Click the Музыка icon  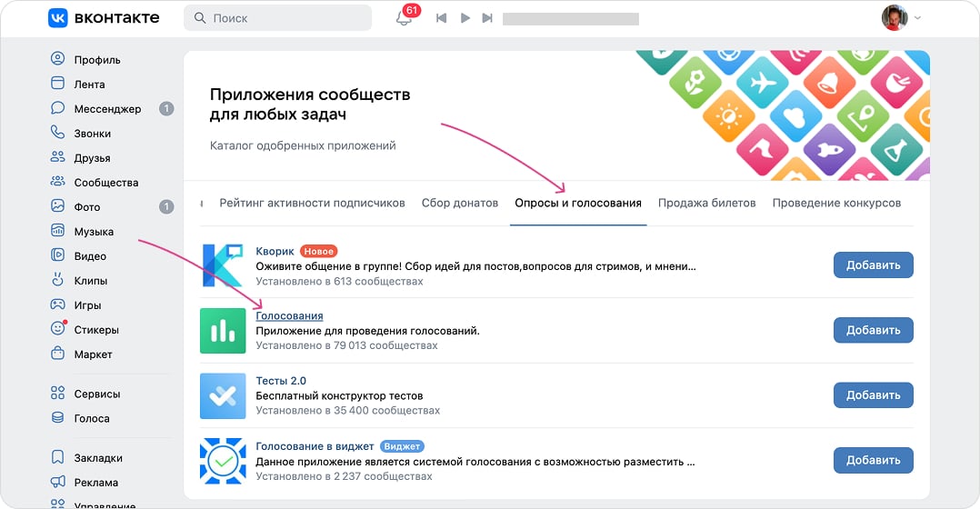[57, 231]
